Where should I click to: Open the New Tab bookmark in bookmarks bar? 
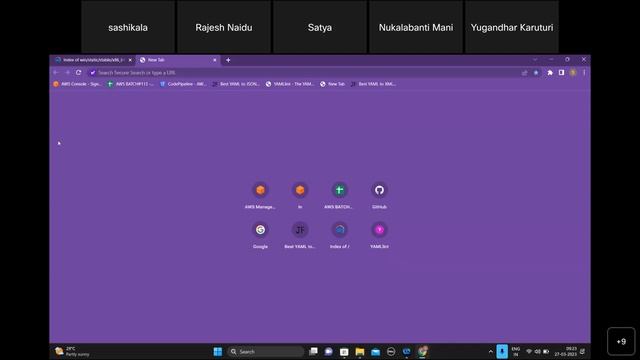332,84
